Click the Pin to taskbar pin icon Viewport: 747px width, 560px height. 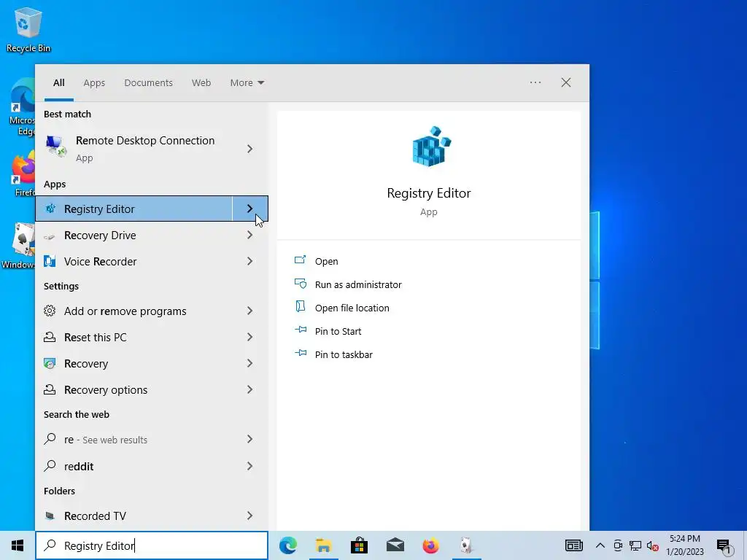(300, 353)
